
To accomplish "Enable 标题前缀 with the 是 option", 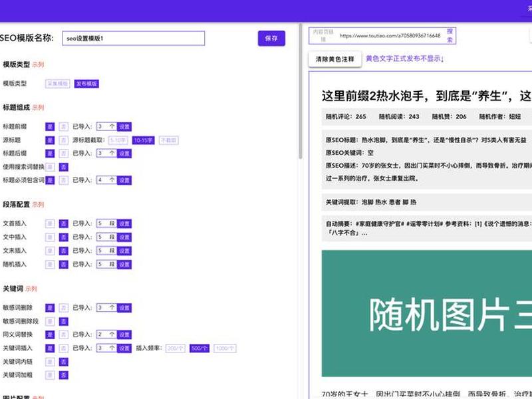I will (50, 126).
